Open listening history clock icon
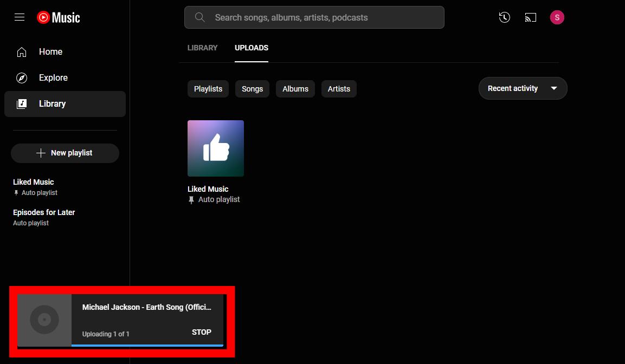 pos(504,17)
